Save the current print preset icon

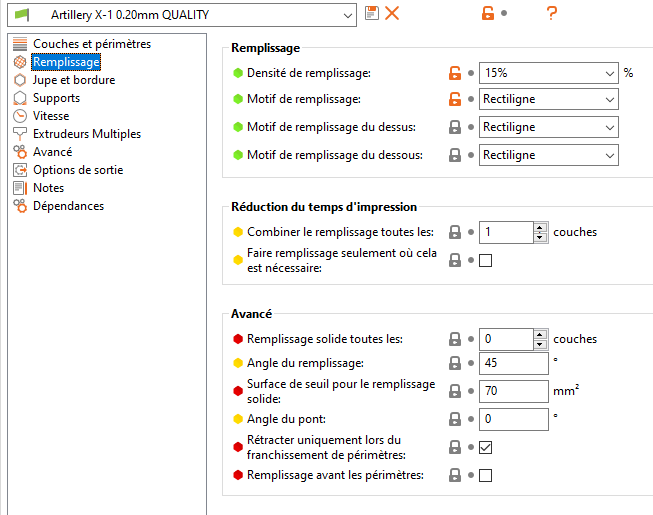click(x=371, y=13)
